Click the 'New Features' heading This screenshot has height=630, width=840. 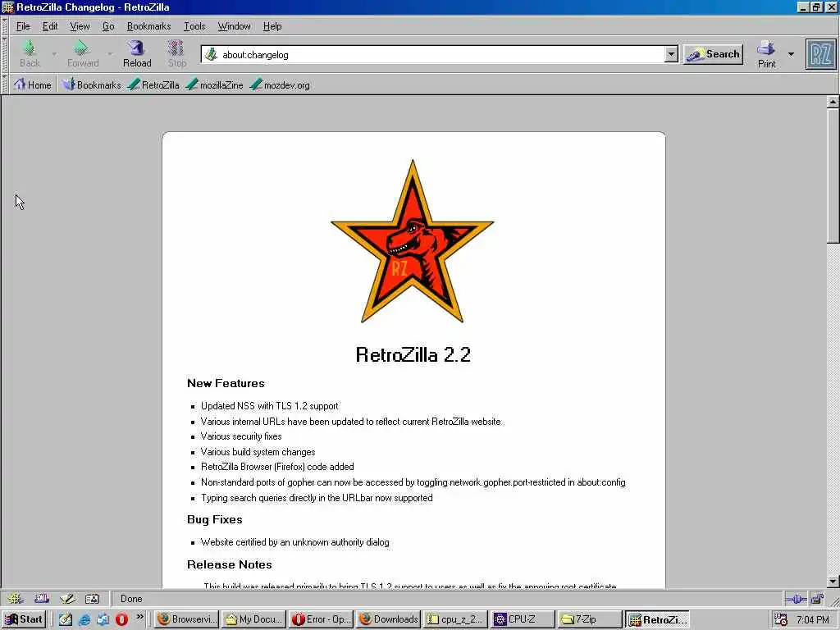[226, 383]
